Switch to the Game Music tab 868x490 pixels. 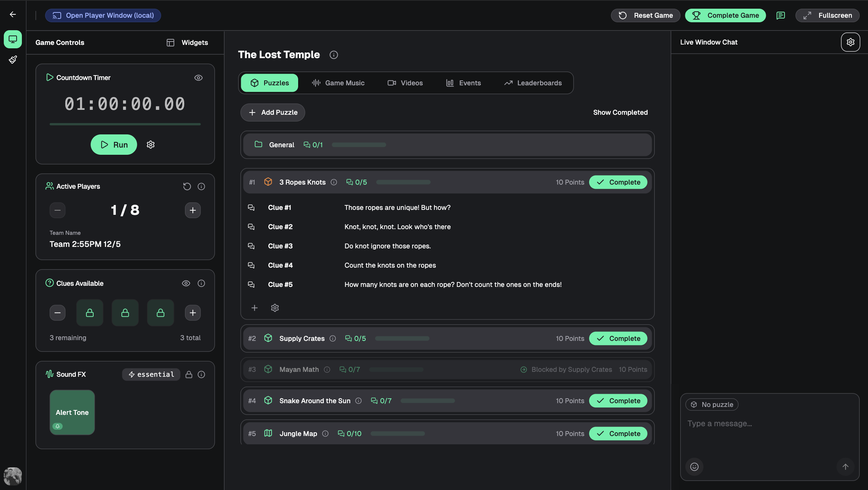[x=338, y=83]
